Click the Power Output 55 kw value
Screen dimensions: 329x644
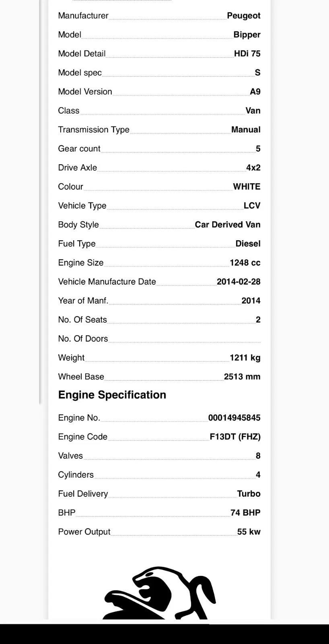(249, 532)
